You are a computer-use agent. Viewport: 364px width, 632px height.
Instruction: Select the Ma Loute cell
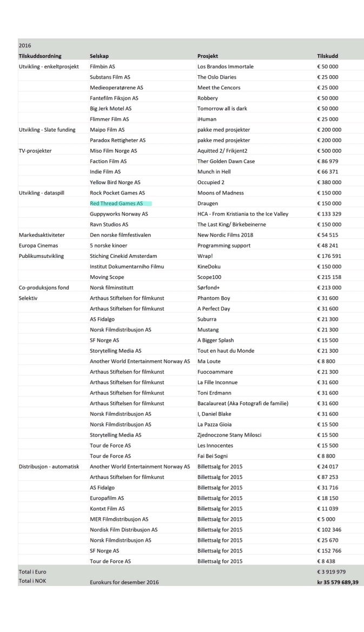(209, 361)
